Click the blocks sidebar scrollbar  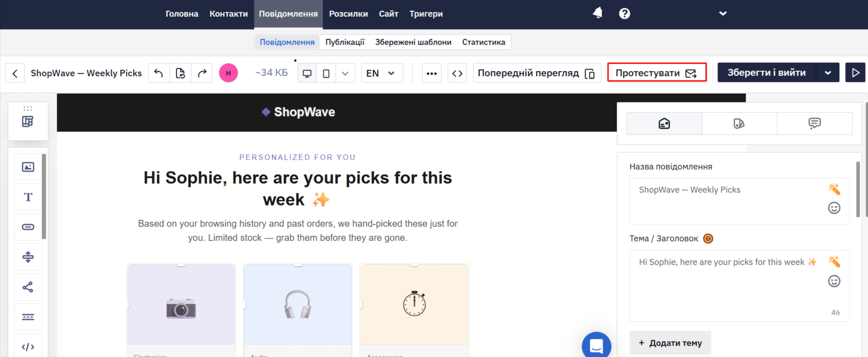pyautogui.click(x=44, y=196)
